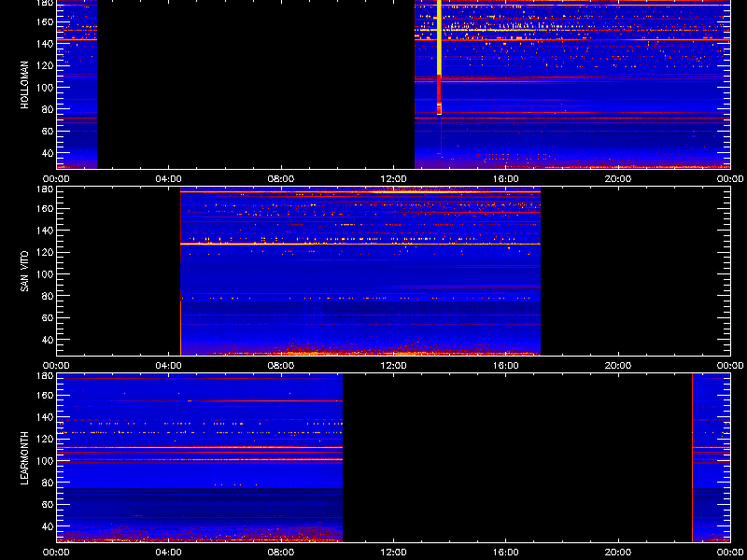The height and width of the screenshot is (560, 747).
Task: Pick the 12:00 time label under San Vito panel
Action: tap(393, 366)
